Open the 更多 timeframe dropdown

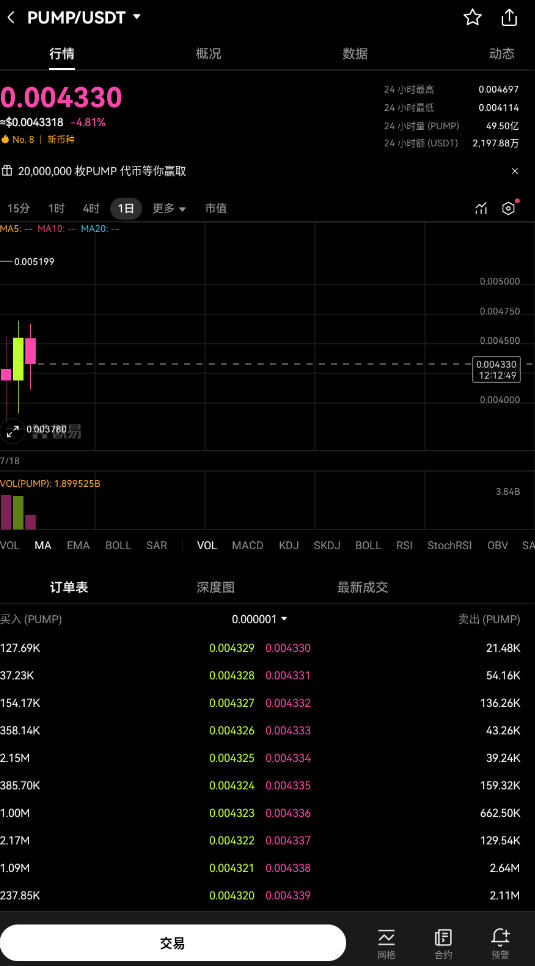coord(169,208)
